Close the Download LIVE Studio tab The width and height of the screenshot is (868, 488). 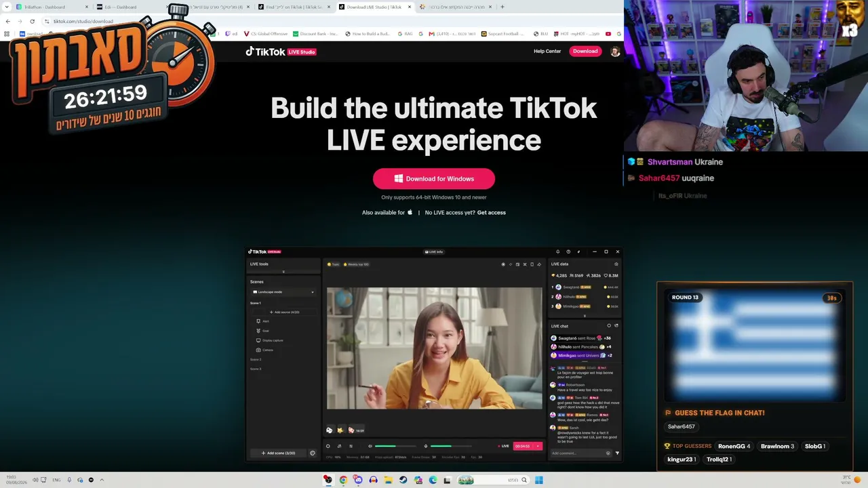[410, 7]
